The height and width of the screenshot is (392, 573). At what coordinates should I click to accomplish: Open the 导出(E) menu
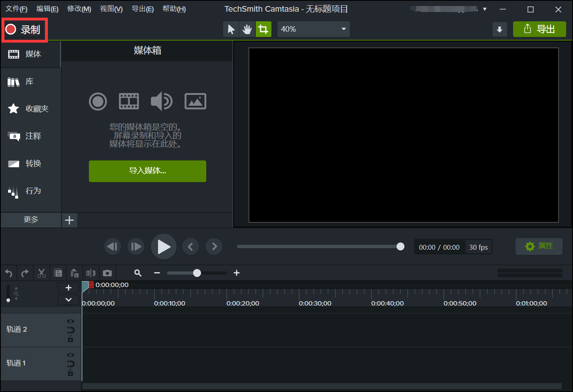pos(143,9)
